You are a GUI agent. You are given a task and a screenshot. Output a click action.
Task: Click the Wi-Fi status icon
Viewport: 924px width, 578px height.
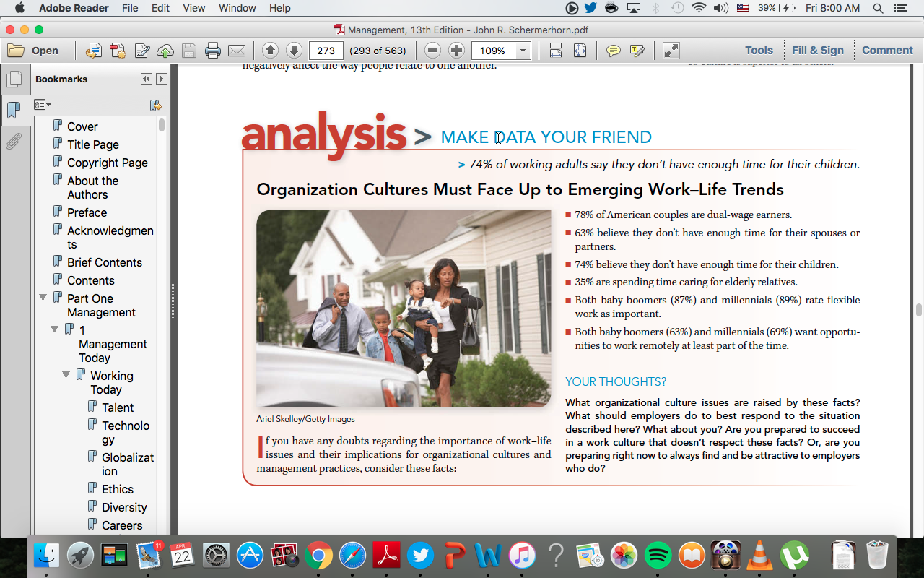[x=698, y=8]
